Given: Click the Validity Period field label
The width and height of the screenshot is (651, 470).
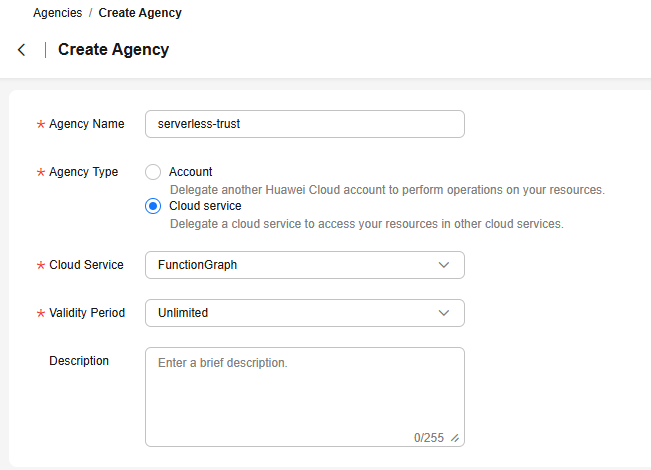Looking at the screenshot, I should coord(87,313).
